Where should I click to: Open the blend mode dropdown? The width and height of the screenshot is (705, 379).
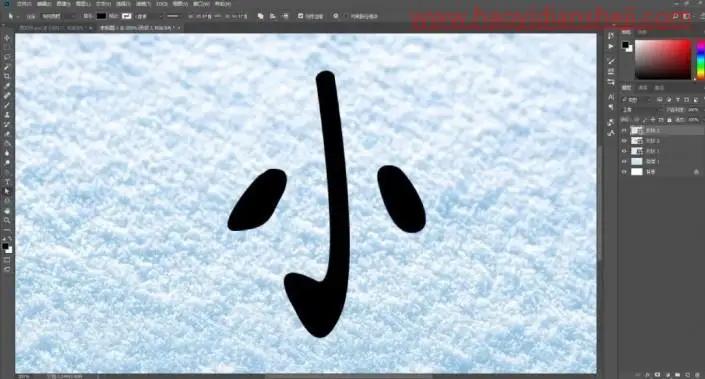tap(642, 110)
